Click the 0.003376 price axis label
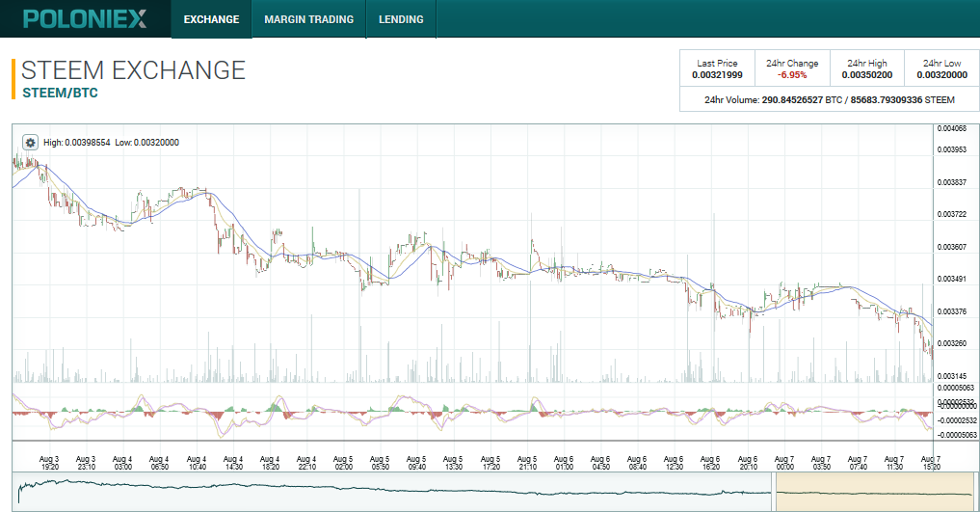This screenshot has width=980, height=512. coord(951,311)
